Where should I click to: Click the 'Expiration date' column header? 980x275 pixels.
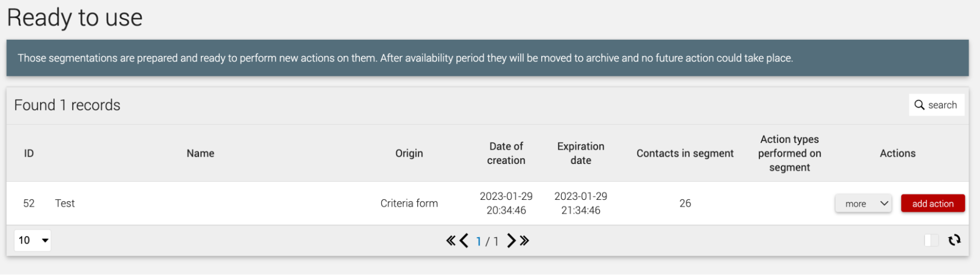tap(580, 153)
